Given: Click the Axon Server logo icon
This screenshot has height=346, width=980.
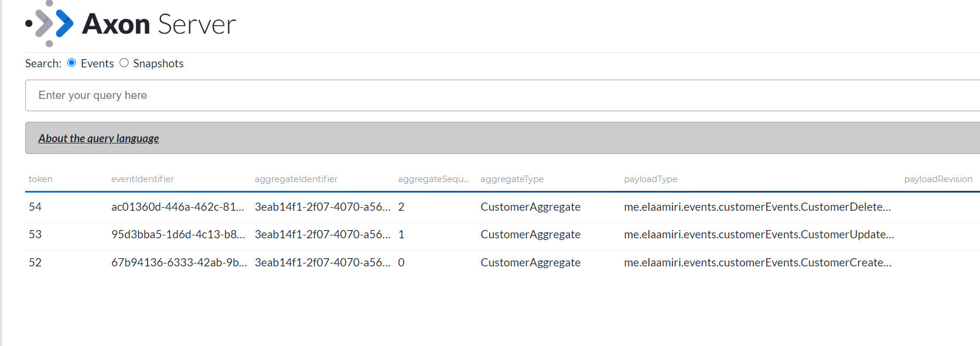Looking at the screenshot, I should [49, 23].
